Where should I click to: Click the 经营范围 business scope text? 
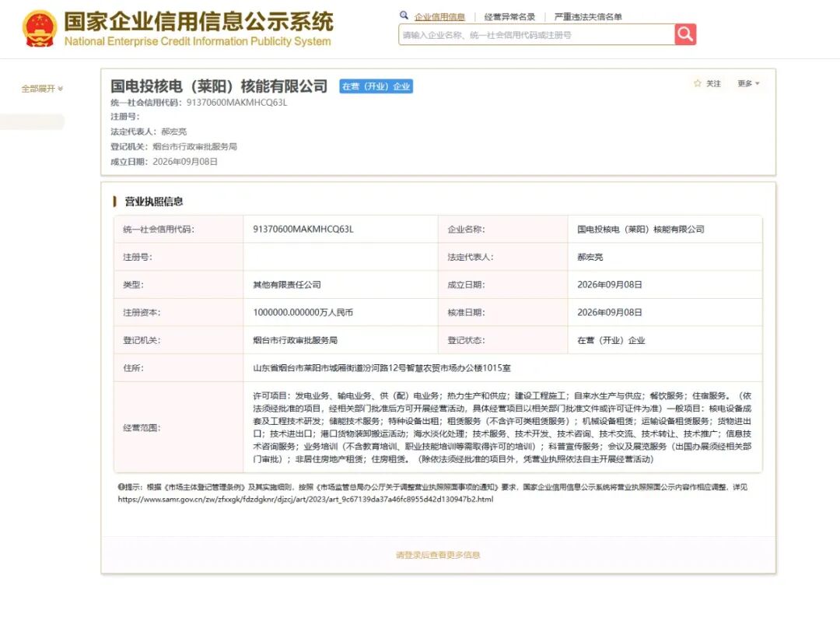[502, 427]
